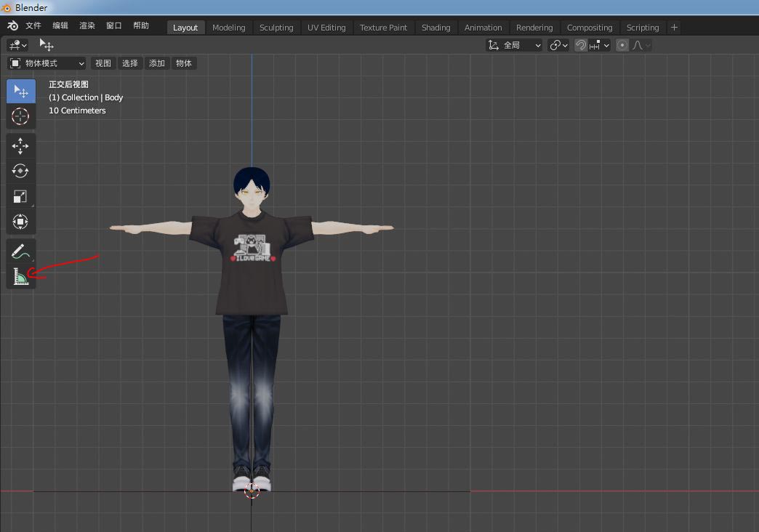Open the snap element options dropdown

[600, 45]
